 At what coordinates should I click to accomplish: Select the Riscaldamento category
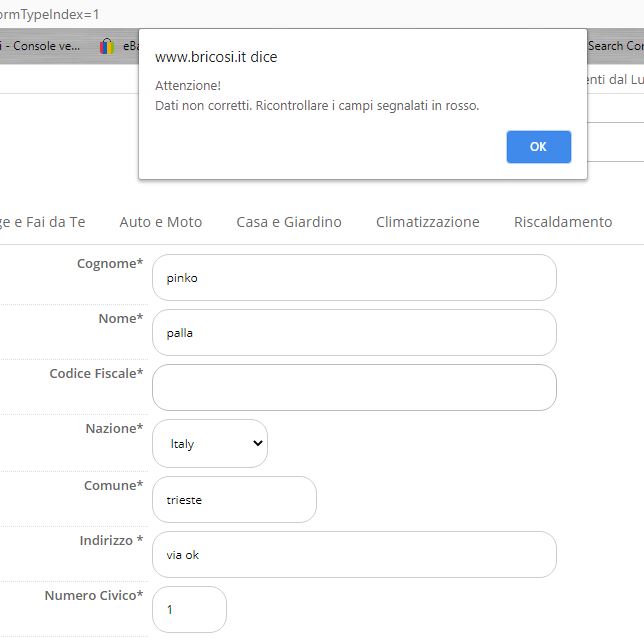(x=562, y=222)
